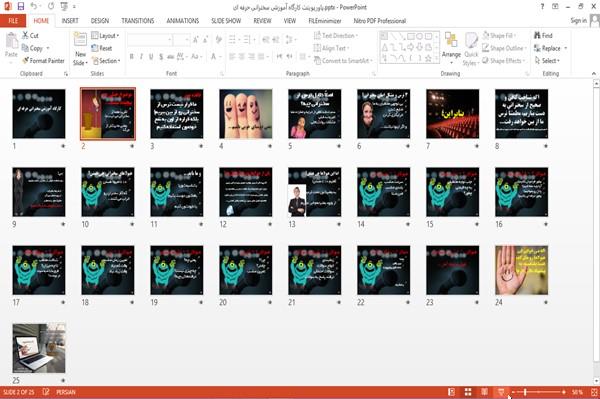Open the Shape Fill dropdown

[499, 36]
